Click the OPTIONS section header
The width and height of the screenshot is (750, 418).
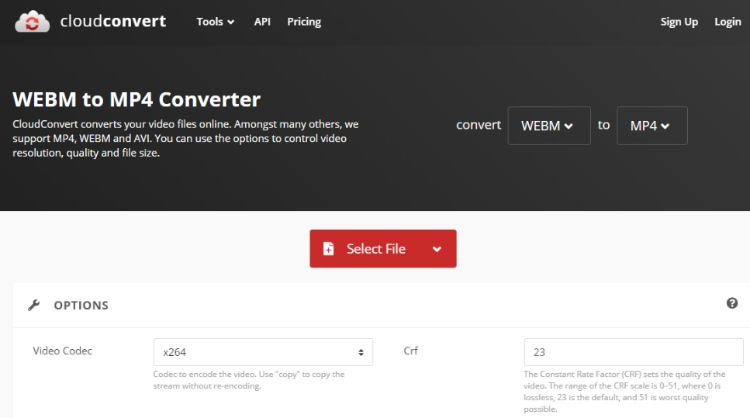(81, 305)
